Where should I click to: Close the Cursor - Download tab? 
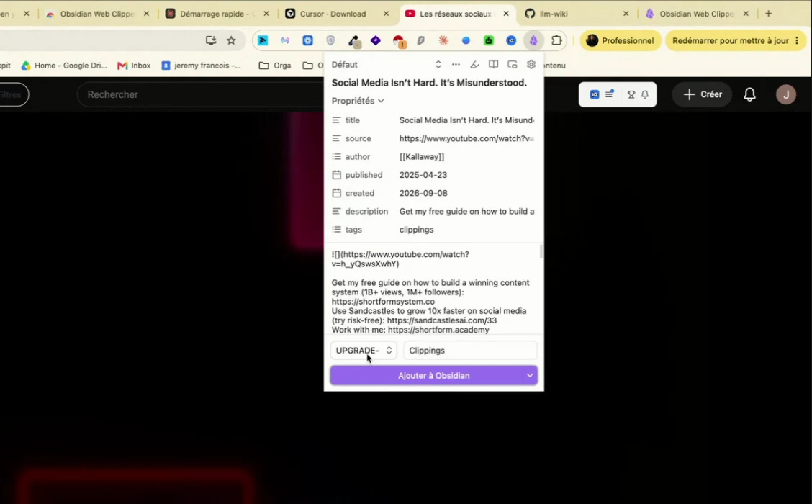point(386,14)
